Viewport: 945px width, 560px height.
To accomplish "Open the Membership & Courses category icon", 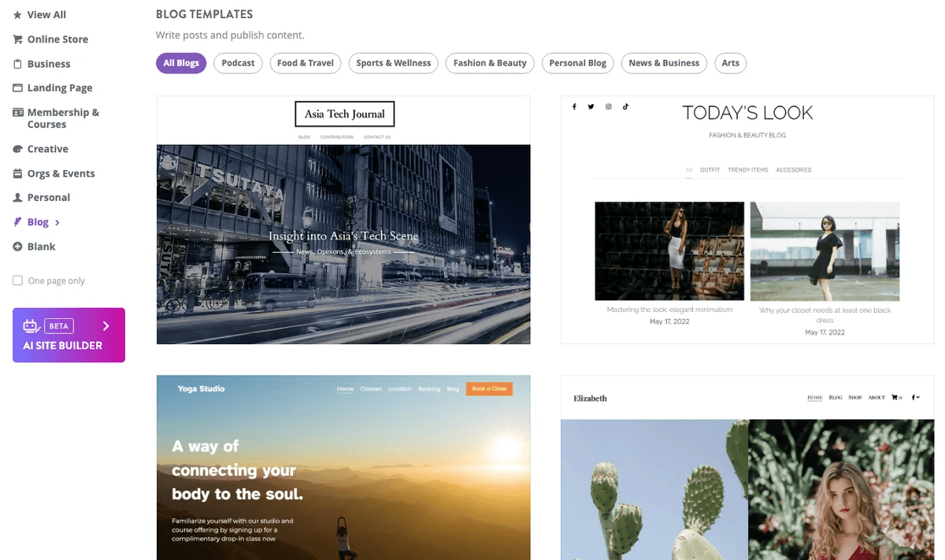I will [17, 112].
